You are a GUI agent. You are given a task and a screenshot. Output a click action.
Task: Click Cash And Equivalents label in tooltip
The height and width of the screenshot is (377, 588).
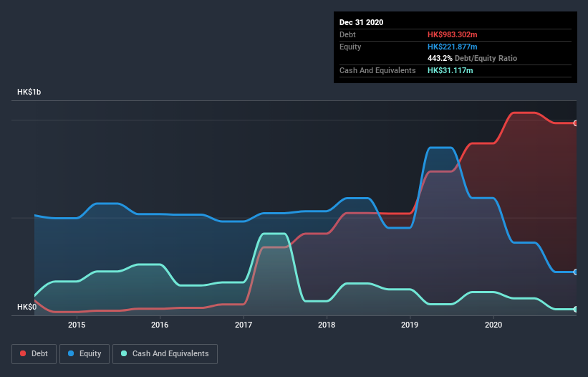(x=377, y=70)
